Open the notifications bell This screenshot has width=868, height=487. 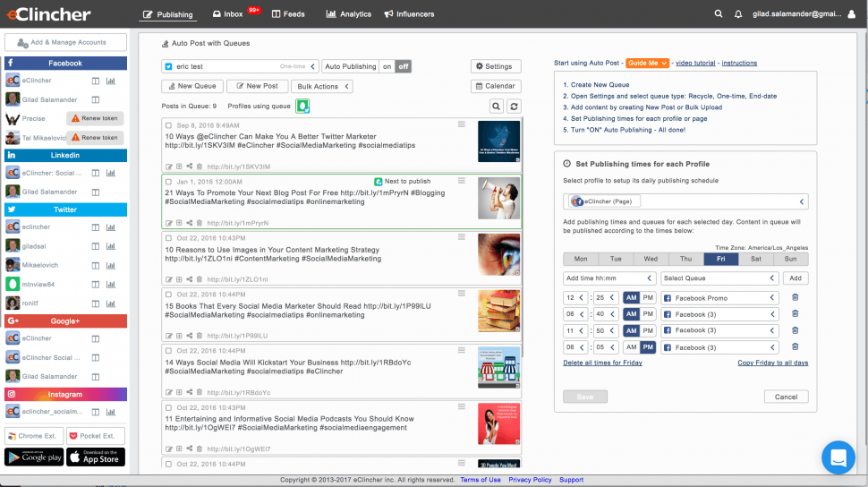pos(738,14)
